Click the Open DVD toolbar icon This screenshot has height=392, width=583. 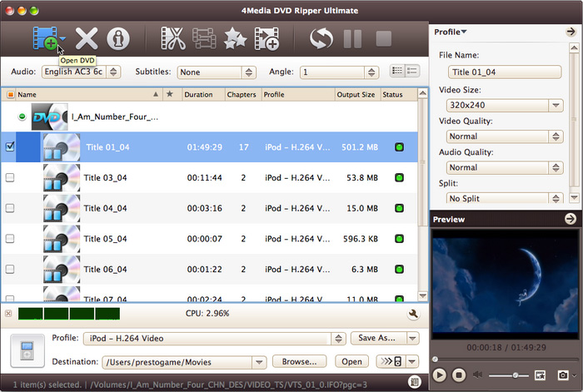coord(45,38)
